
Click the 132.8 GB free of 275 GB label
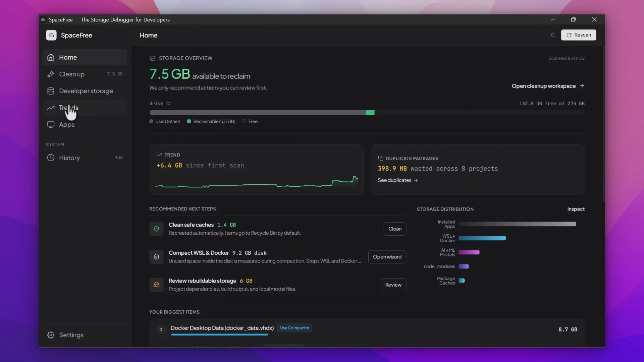(552, 104)
